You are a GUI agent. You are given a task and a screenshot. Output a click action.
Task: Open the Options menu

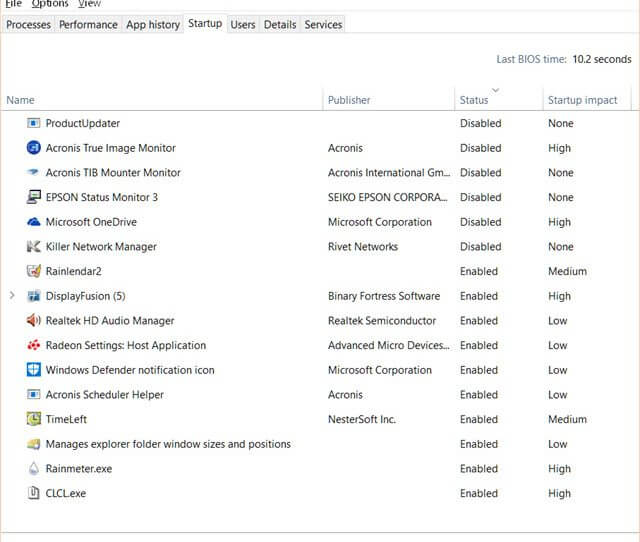pos(50,4)
